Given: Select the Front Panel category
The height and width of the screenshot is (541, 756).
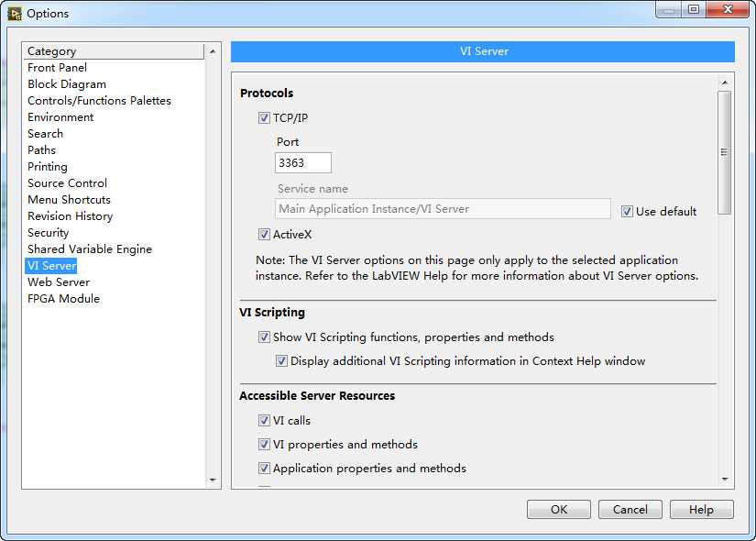Looking at the screenshot, I should (58, 68).
